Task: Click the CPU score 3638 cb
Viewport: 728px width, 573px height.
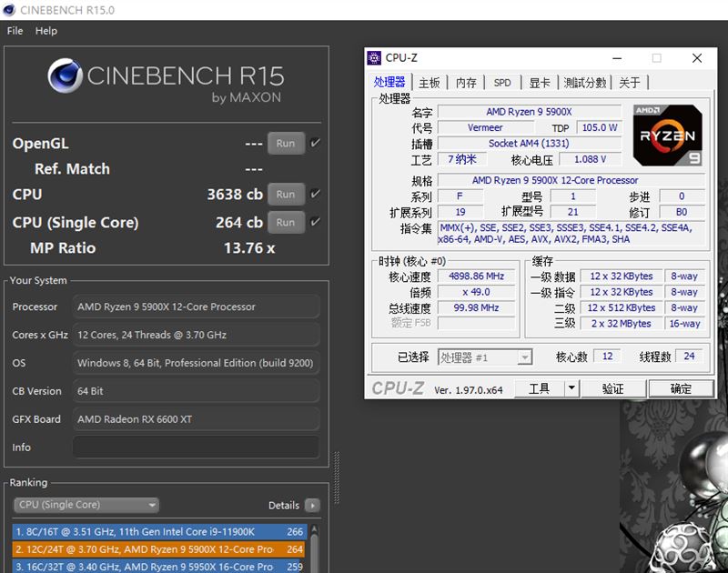Action: (235, 195)
